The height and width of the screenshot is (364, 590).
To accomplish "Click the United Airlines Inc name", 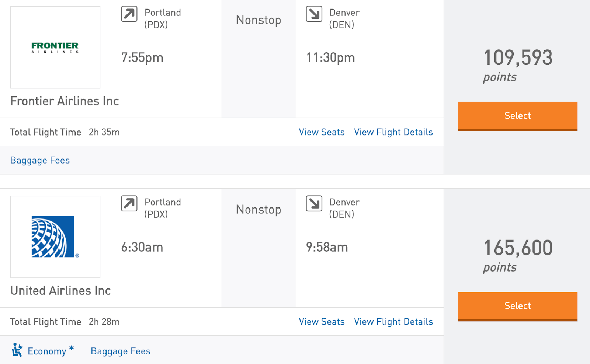I will click(60, 291).
